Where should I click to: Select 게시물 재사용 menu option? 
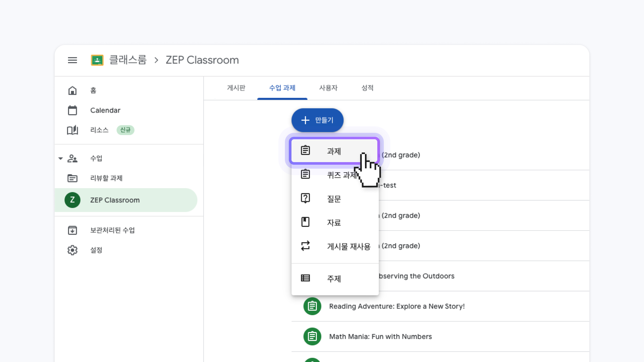click(348, 246)
